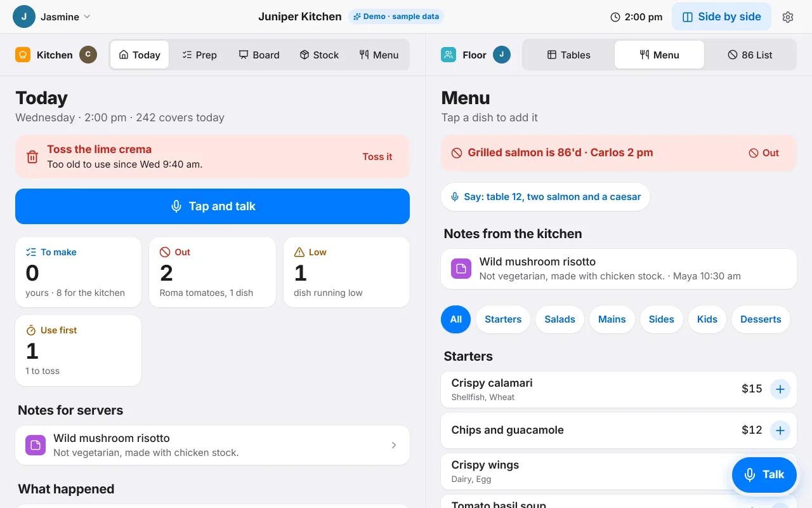Filter menu by Starters
This screenshot has width=812, height=508.
pyautogui.click(x=503, y=319)
